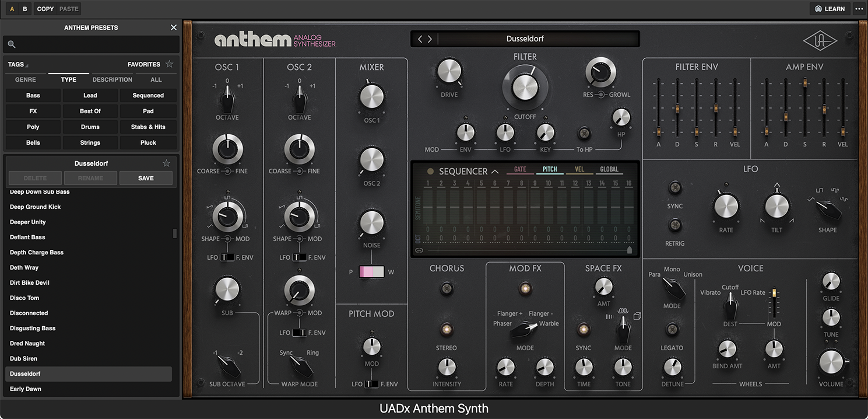Viewport: 868px width, 419px height.
Task: Click the preset search input field
Action: point(92,44)
